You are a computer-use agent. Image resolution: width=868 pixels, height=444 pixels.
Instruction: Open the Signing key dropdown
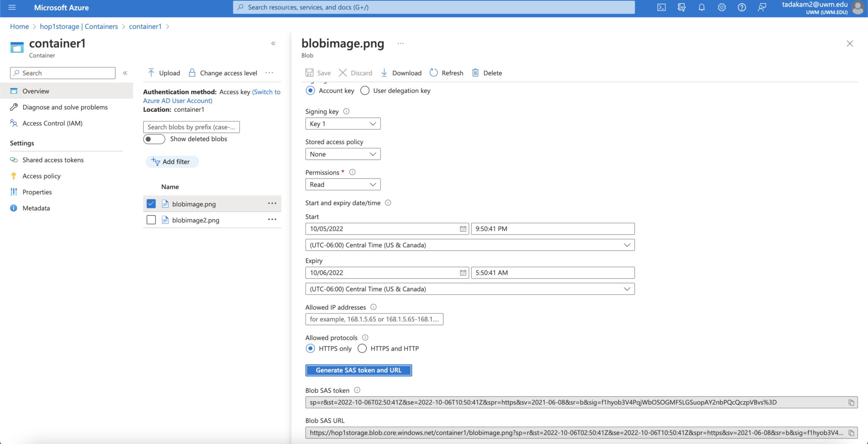342,123
